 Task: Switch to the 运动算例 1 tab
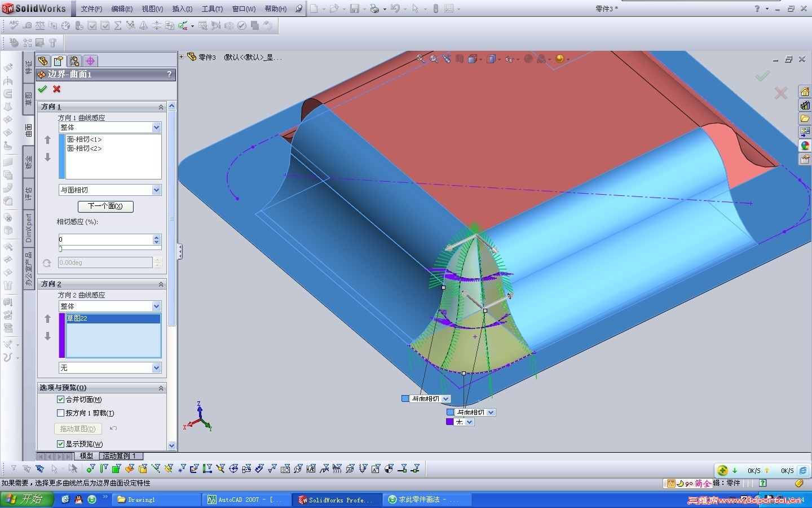(x=120, y=456)
